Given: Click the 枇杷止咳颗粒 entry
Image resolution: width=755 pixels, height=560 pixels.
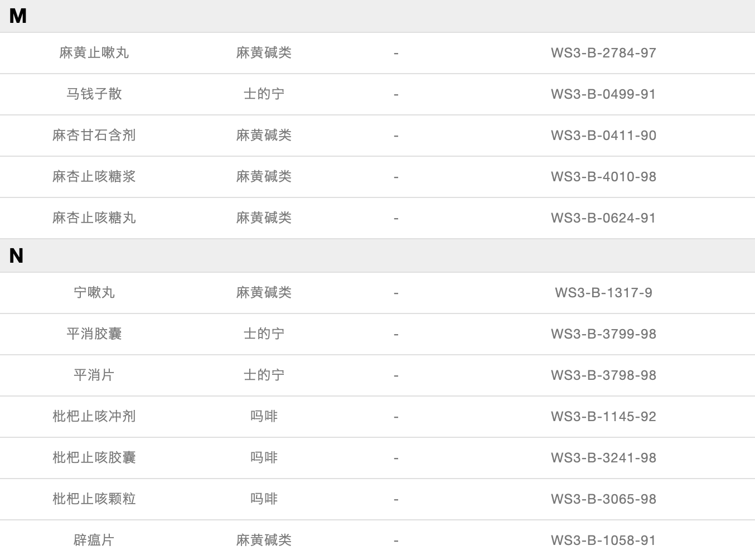Looking at the screenshot, I should pos(94,499).
